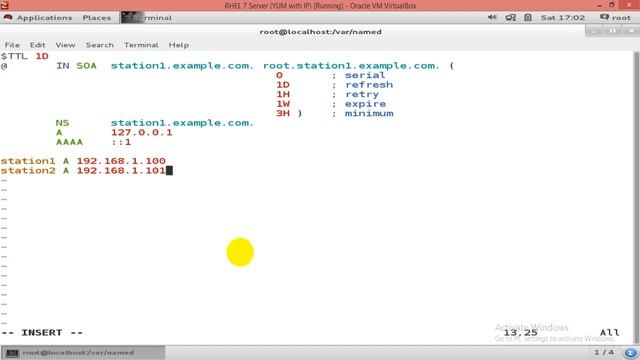Click the Terminal app label in top panel
The image size is (640, 360).
(147, 18)
